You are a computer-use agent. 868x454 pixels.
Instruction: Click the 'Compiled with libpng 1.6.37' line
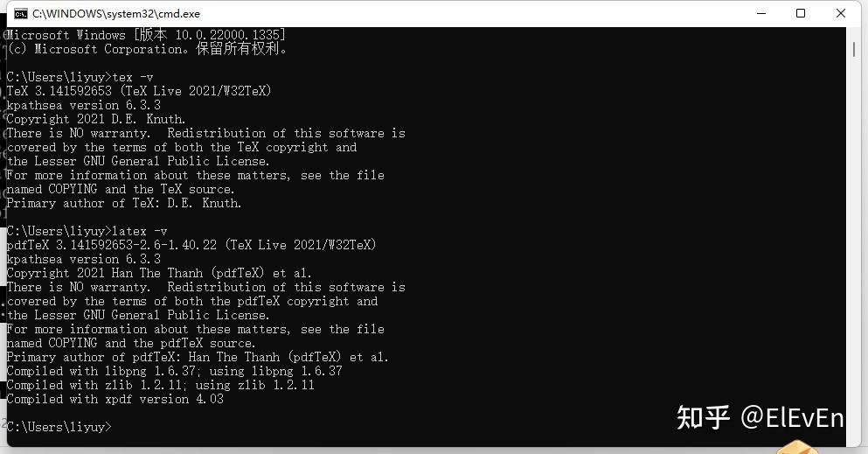coord(174,371)
